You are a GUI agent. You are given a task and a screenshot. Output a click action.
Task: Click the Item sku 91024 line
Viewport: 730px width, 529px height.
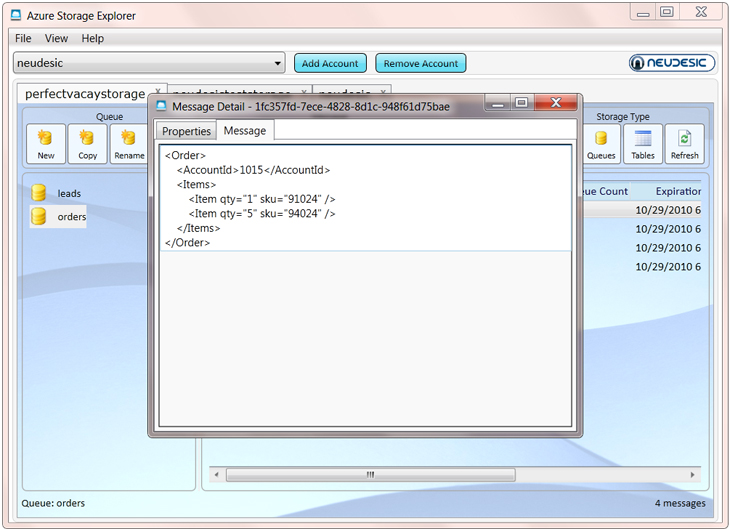[262, 199]
